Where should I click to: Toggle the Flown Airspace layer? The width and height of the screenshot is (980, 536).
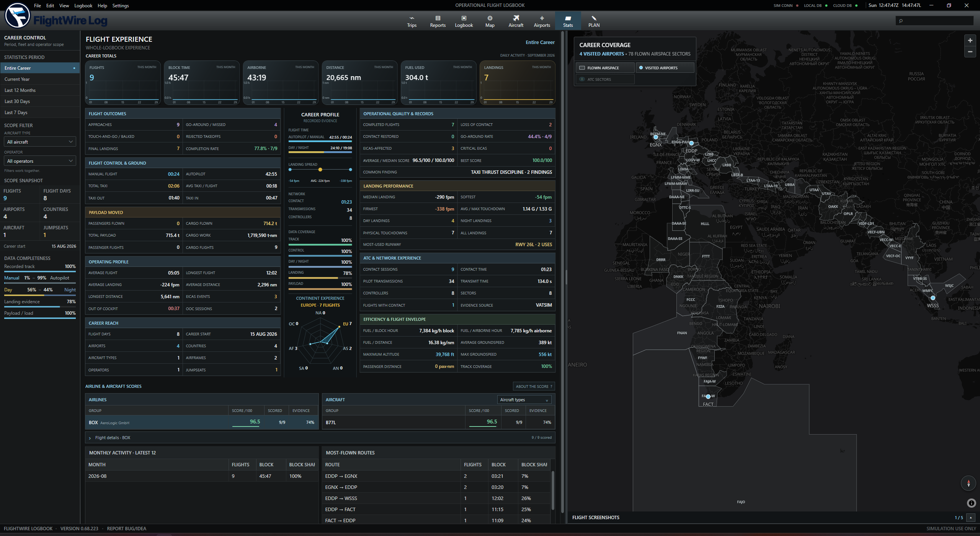pyautogui.click(x=605, y=68)
